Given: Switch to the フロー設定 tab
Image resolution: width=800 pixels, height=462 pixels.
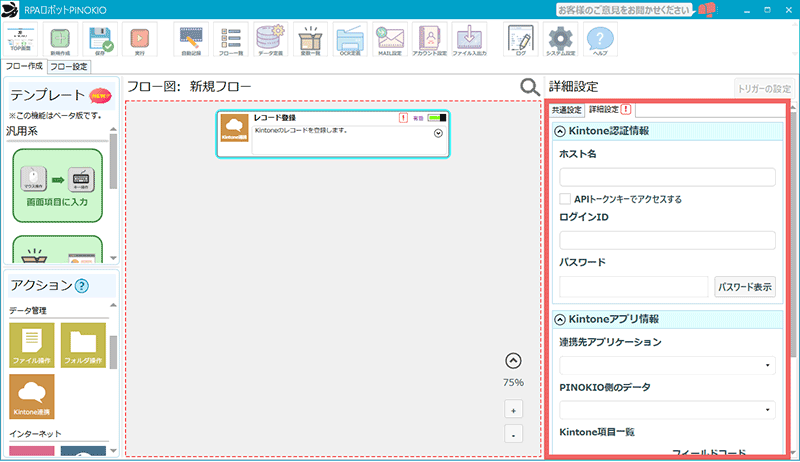Looking at the screenshot, I should 69,67.
